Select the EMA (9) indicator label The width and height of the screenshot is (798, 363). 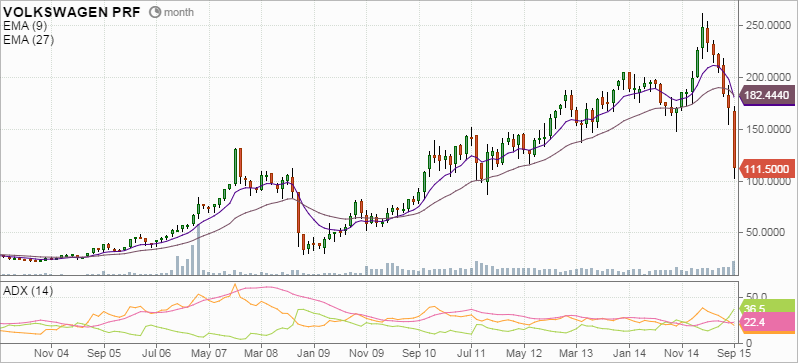click(x=25, y=27)
